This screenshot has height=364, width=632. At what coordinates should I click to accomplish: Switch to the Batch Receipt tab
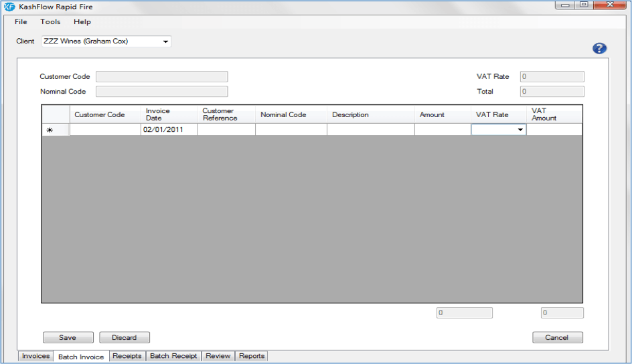tap(173, 356)
